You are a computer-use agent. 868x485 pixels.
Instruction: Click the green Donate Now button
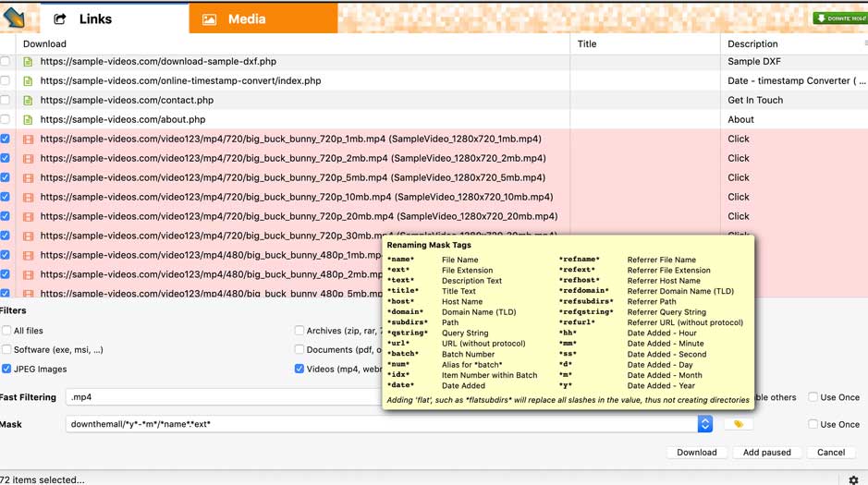839,18
